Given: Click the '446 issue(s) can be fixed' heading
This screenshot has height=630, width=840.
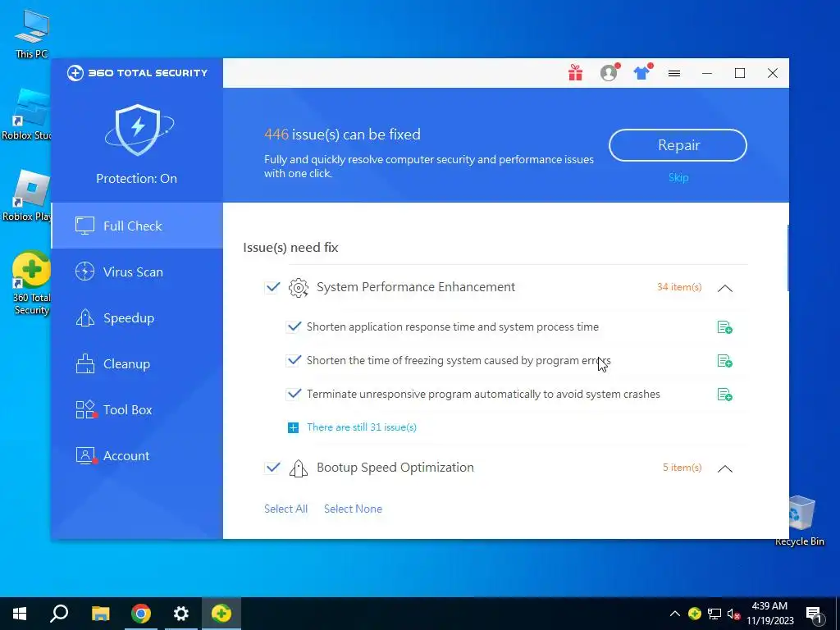Looking at the screenshot, I should [x=342, y=135].
